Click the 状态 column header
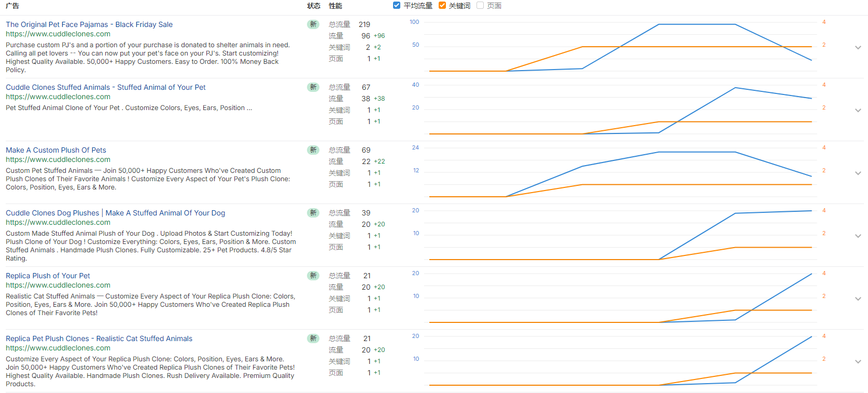Screen dimensions: 868x393 pos(314,6)
